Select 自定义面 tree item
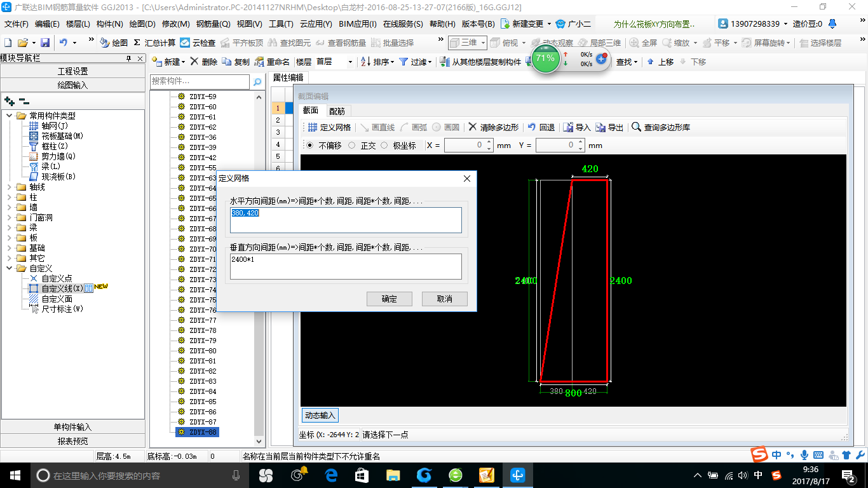 (51, 299)
